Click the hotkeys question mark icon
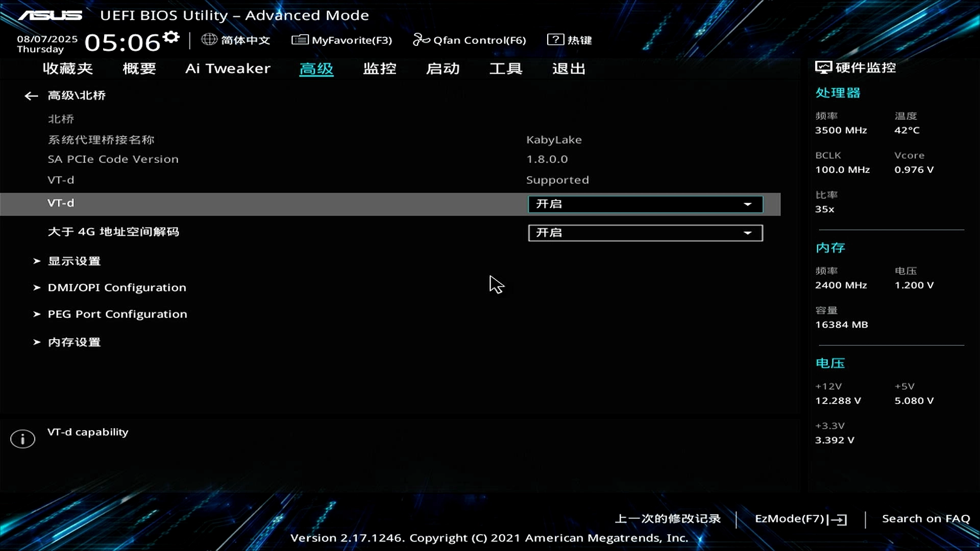Image resolution: width=980 pixels, height=551 pixels. [x=555, y=40]
